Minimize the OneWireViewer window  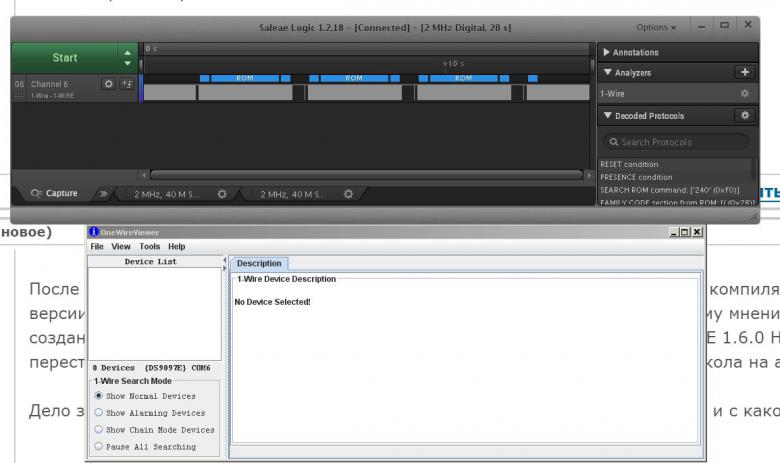pyautogui.click(x=674, y=232)
